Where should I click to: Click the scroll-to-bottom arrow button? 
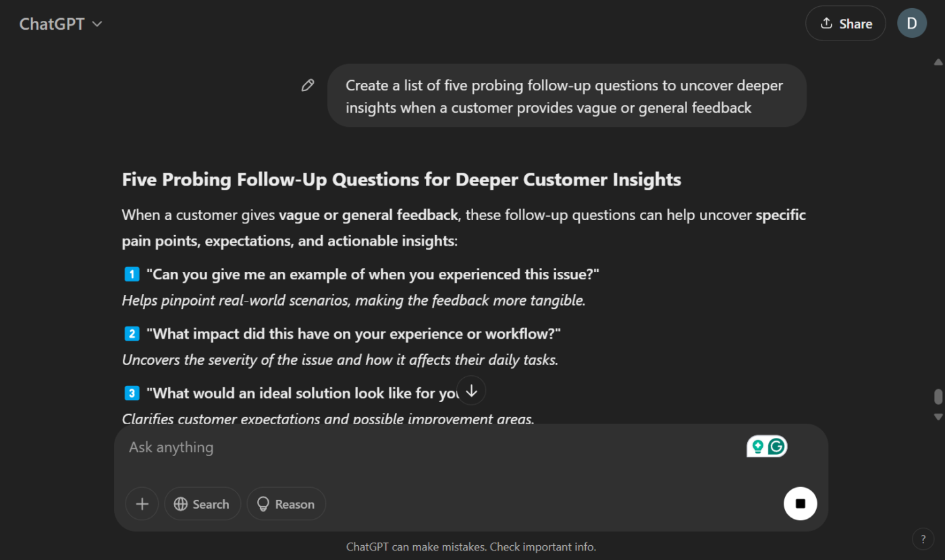(471, 390)
